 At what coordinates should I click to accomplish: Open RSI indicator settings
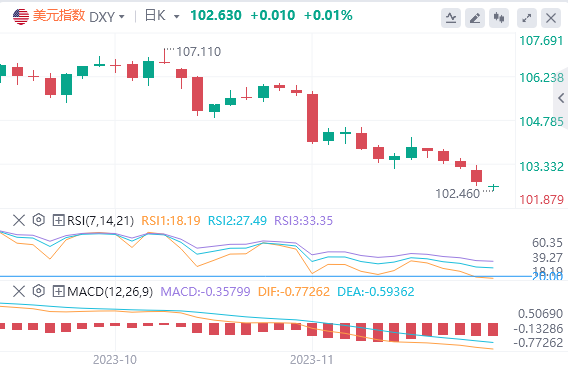coord(38,220)
